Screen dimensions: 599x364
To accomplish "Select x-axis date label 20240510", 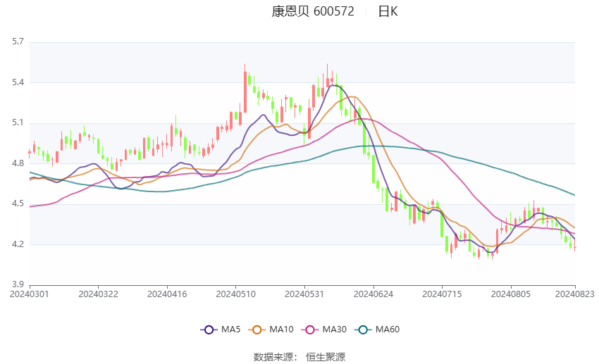I will coord(235,294).
